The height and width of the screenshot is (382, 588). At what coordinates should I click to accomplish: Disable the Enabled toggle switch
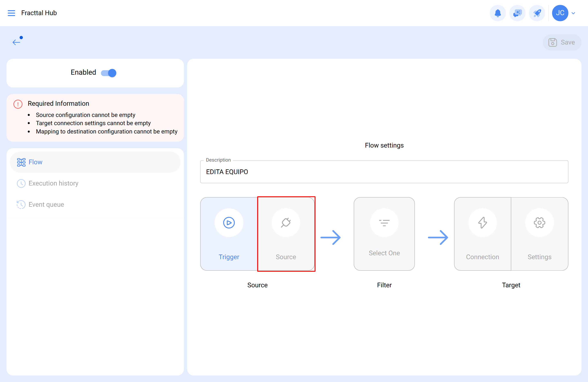pyautogui.click(x=108, y=73)
